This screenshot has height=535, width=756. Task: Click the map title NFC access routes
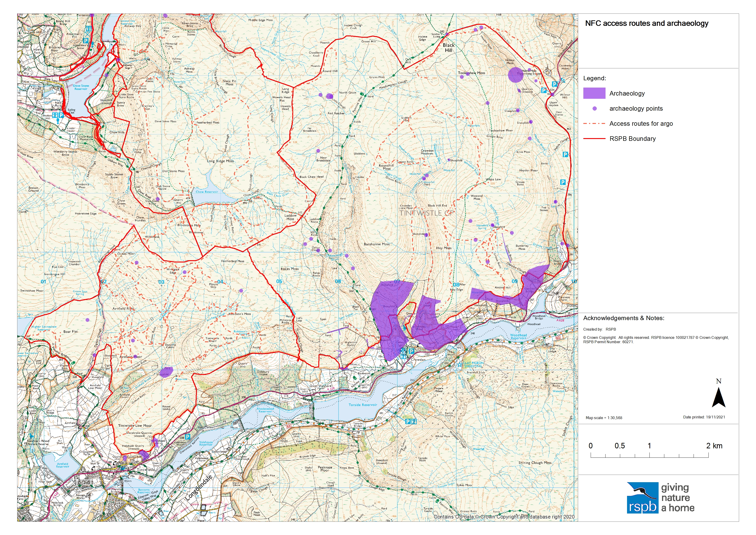[x=647, y=23]
